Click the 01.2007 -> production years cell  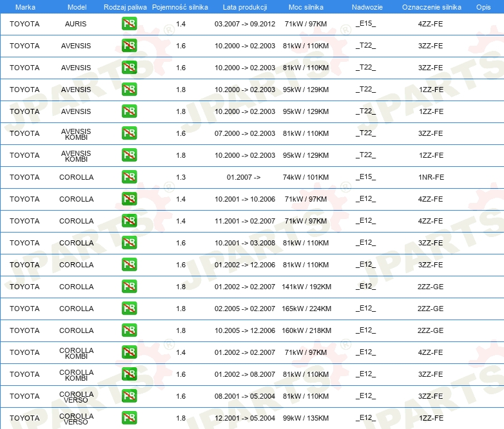pyautogui.click(x=244, y=177)
